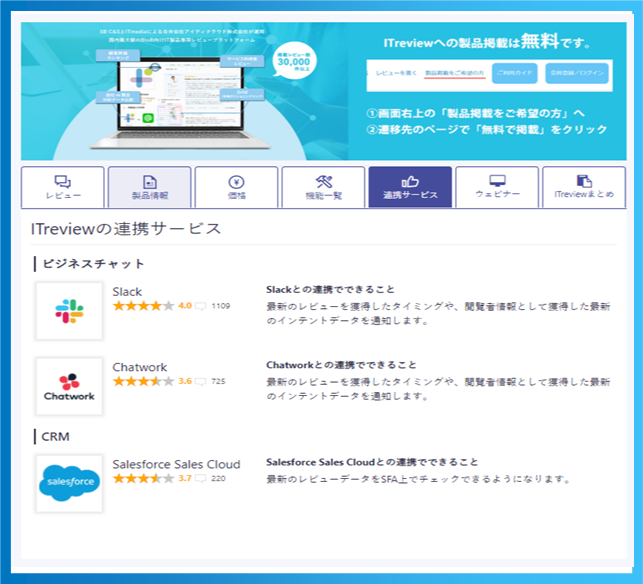Click Chatwork rating value 3.6
The height and width of the screenshot is (584, 643).
tap(185, 381)
